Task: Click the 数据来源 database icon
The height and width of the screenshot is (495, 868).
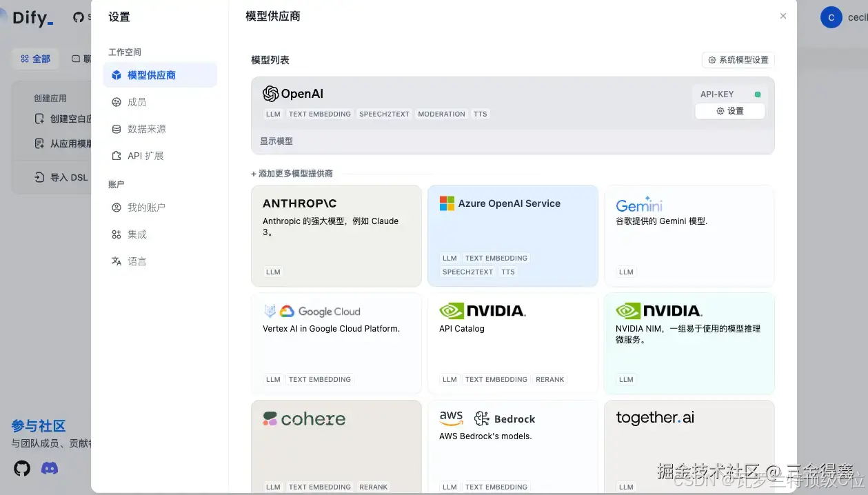Action: 117,129
